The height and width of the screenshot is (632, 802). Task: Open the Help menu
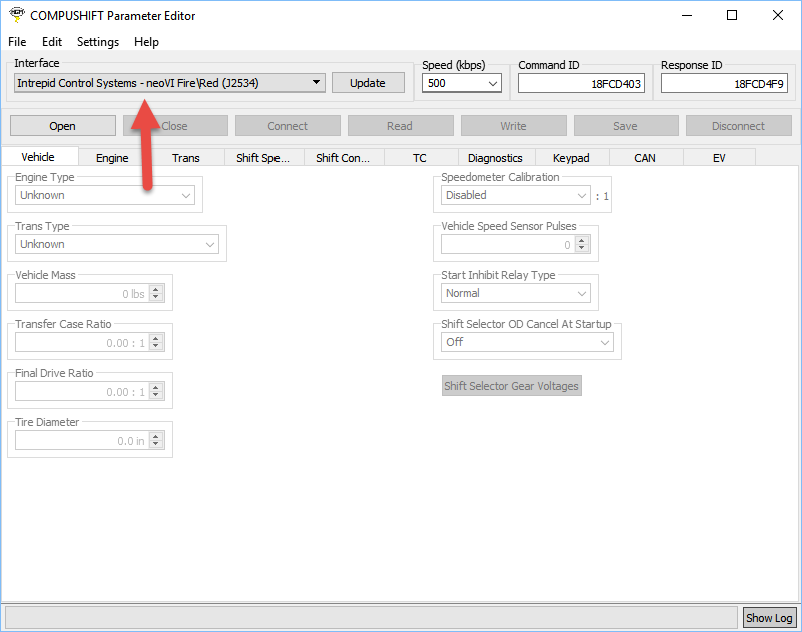coord(146,42)
